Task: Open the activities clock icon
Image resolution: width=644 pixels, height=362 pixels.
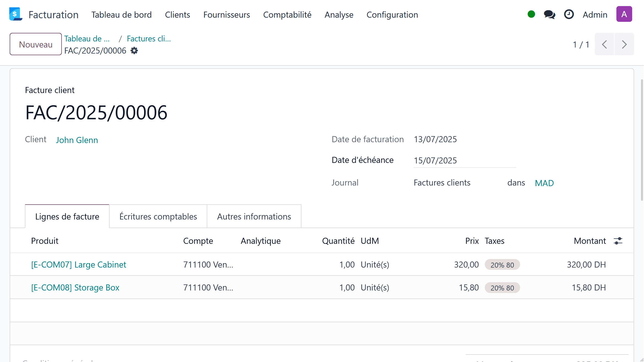Action: (569, 14)
